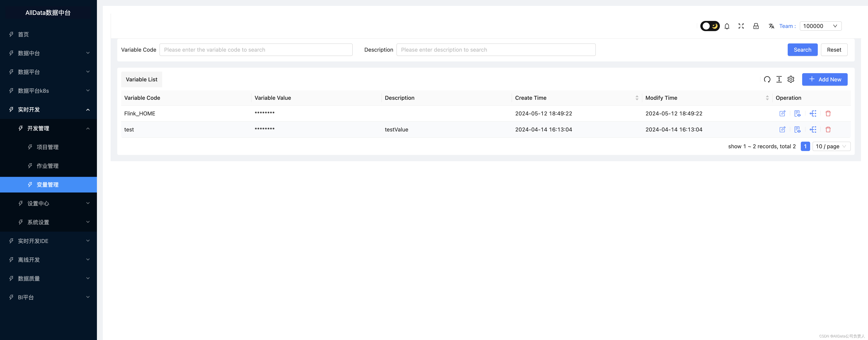Open the notifications bell
This screenshot has height=340, width=868.
click(x=727, y=26)
